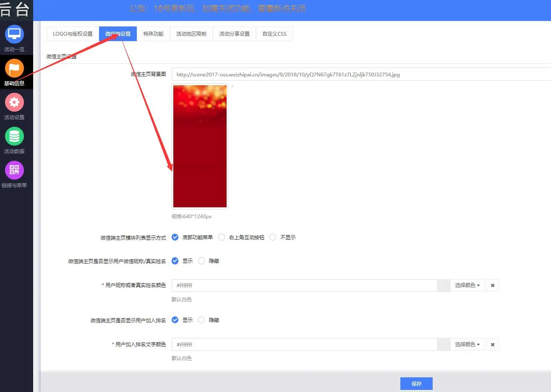This screenshot has height=392, width=551.
Task: Open 选择颜色 dropdown for ranking text color
Action: click(x=467, y=345)
